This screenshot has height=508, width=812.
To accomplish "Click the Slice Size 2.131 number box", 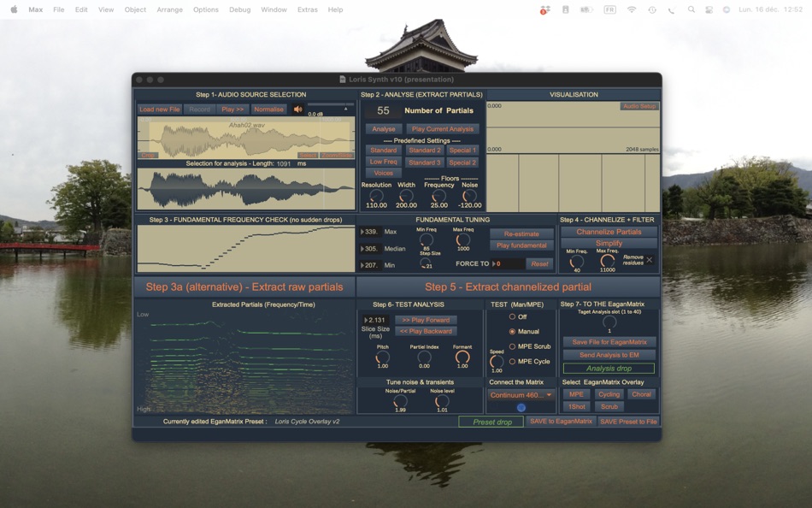I will pyautogui.click(x=376, y=320).
